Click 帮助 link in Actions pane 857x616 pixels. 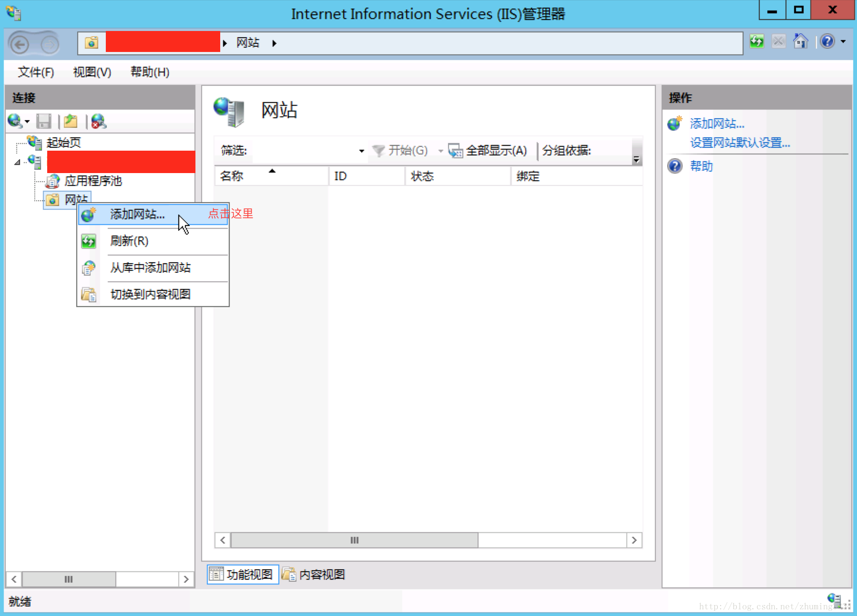coord(701,166)
